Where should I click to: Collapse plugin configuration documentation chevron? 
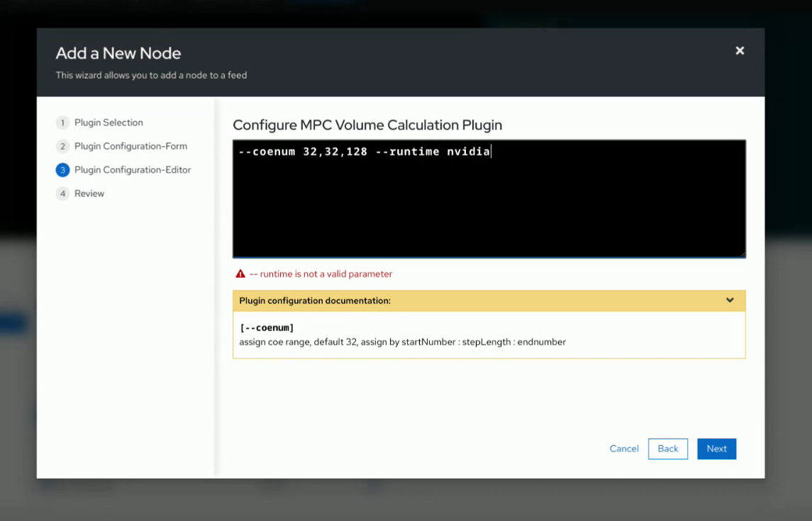(x=730, y=301)
